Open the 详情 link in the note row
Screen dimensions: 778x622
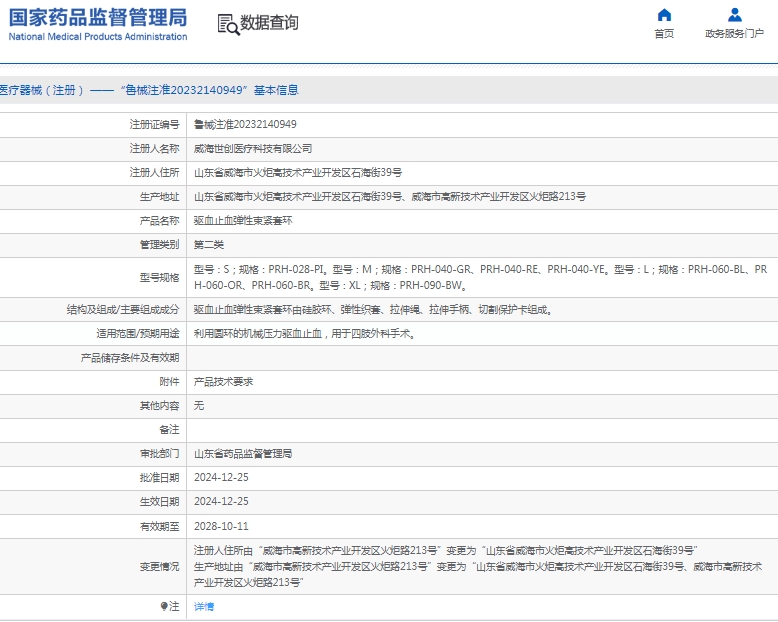(x=204, y=607)
